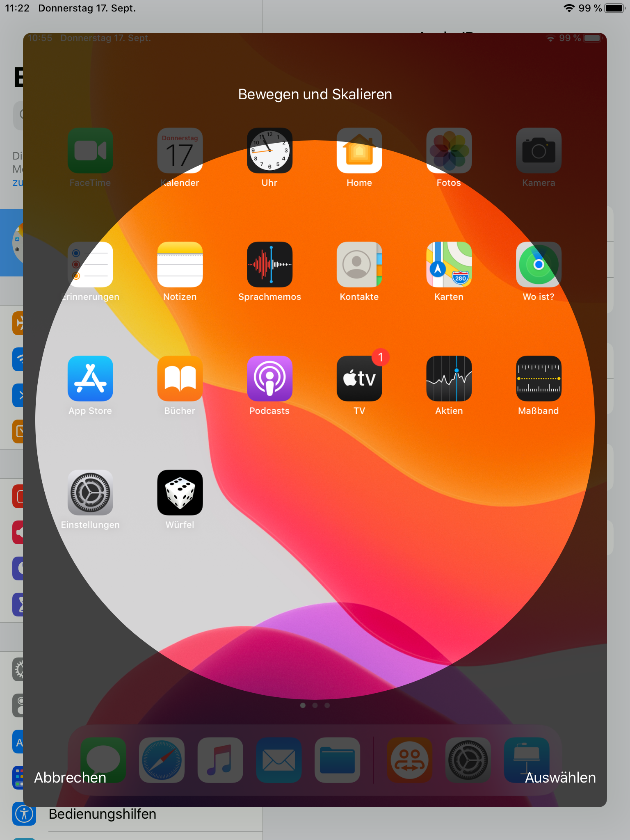Click the Fotos app icon
The image size is (630, 840).
pyautogui.click(x=449, y=151)
